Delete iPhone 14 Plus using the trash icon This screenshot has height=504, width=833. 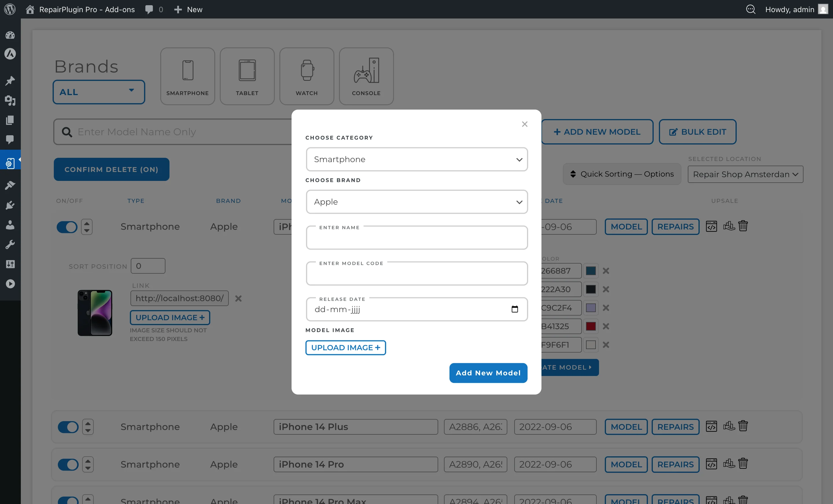[743, 426]
